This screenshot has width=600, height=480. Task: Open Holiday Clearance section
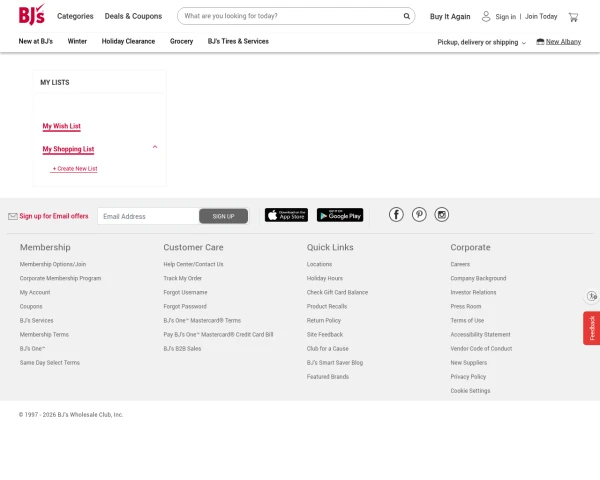(x=128, y=41)
